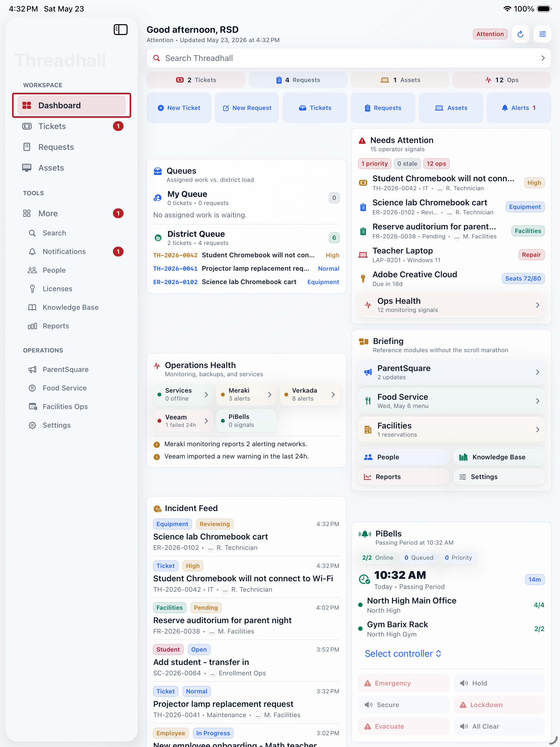Toggle the sidebar panel icon
560x747 pixels.
121,30
